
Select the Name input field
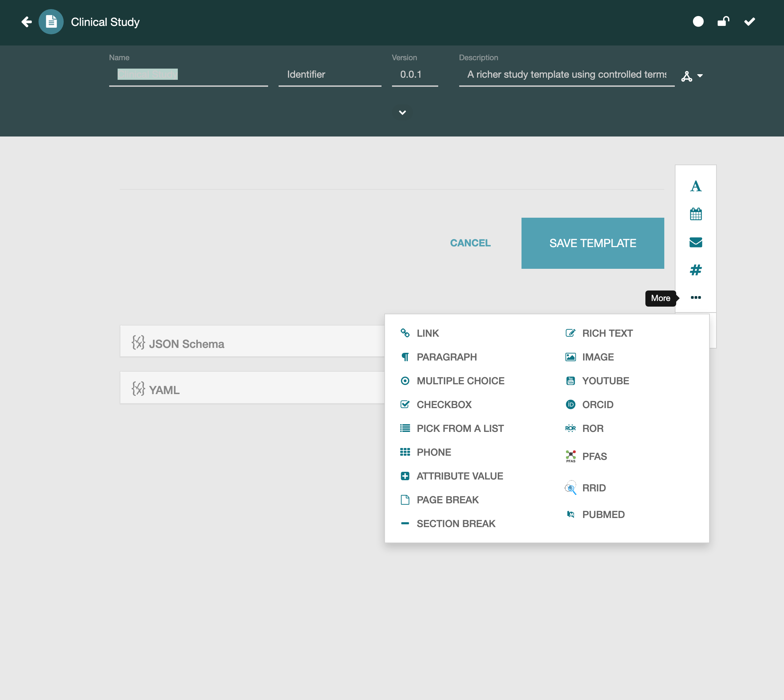tap(188, 75)
